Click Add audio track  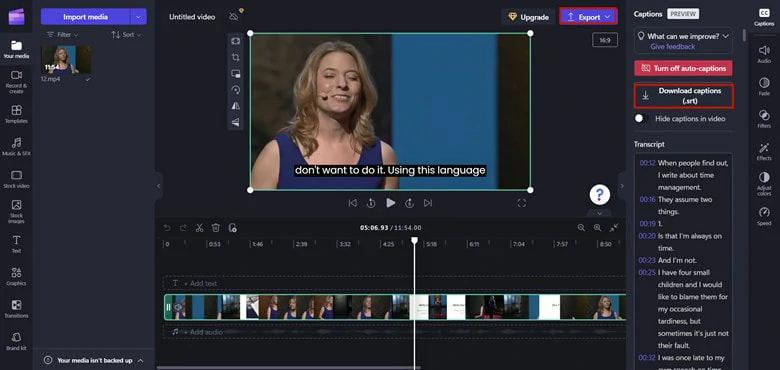(394, 332)
